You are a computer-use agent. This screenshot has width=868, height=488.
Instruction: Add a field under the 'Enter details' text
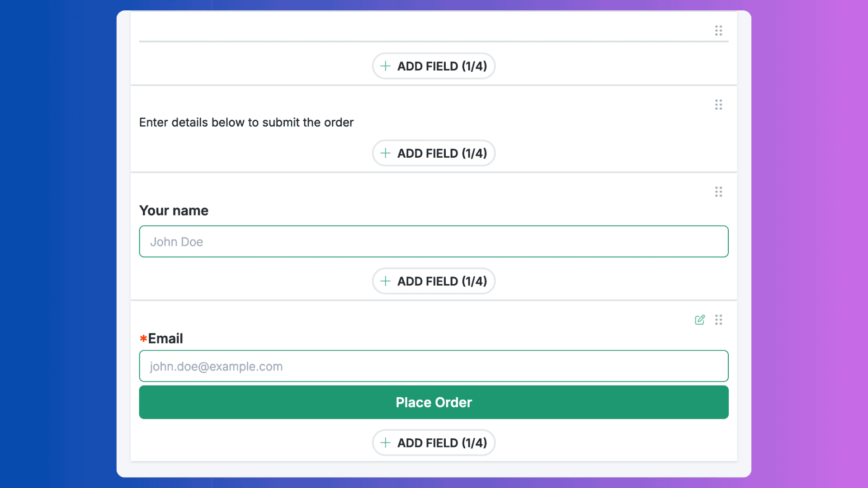434,153
